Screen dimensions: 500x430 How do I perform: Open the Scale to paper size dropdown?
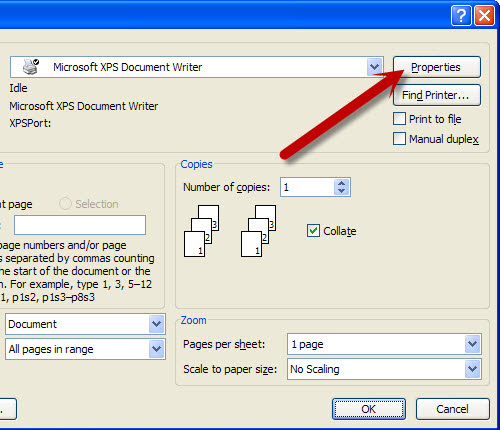point(472,369)
